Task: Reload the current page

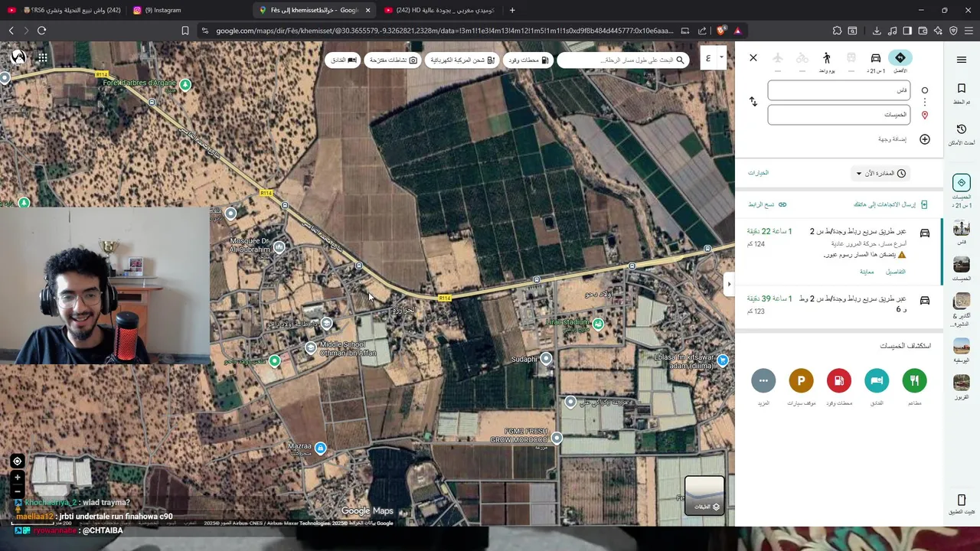Action: pos(41,31)
